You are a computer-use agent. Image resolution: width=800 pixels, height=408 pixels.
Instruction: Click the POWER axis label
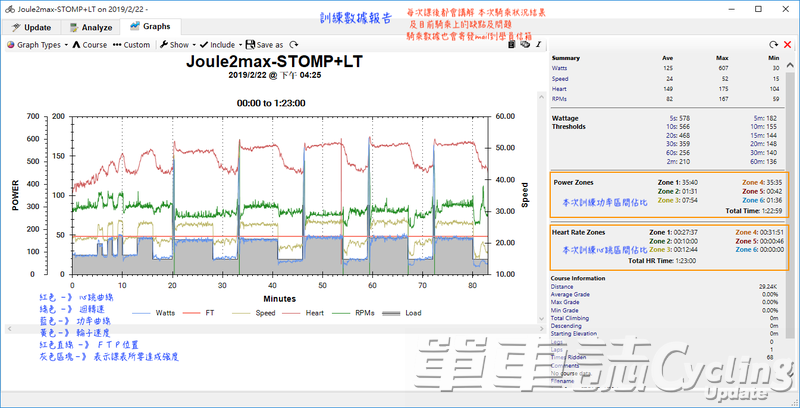coord(15,195)
